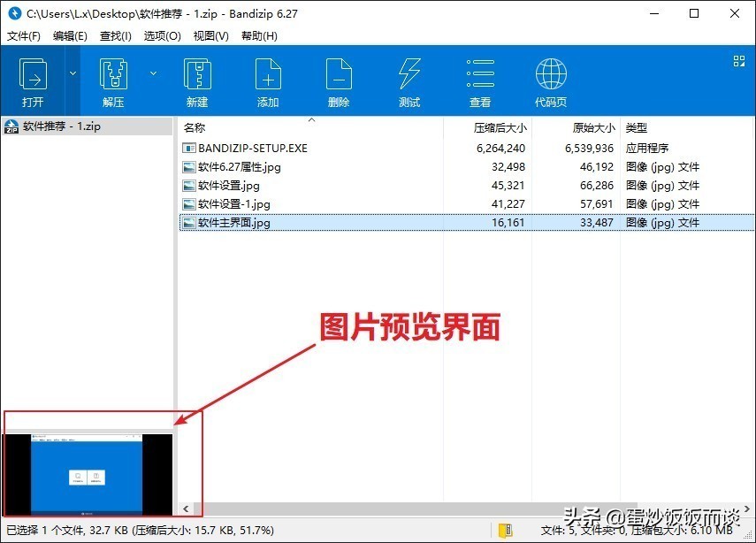Click the 16,161 compressed size value

click(508, 223)
